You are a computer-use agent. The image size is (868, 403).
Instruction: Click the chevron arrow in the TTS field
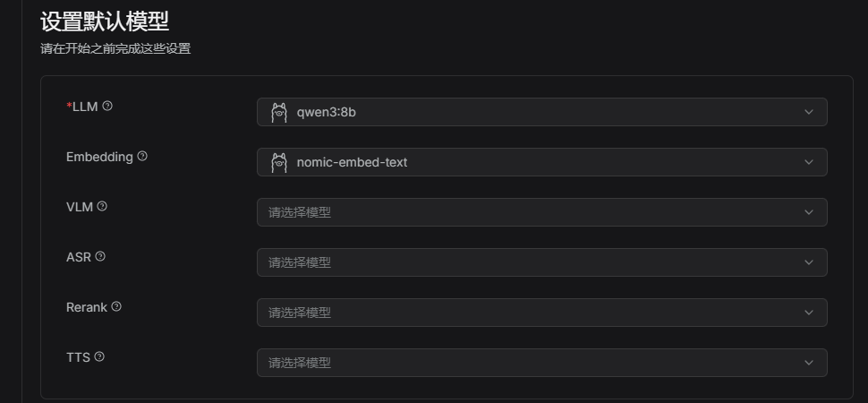click(809, 363)
